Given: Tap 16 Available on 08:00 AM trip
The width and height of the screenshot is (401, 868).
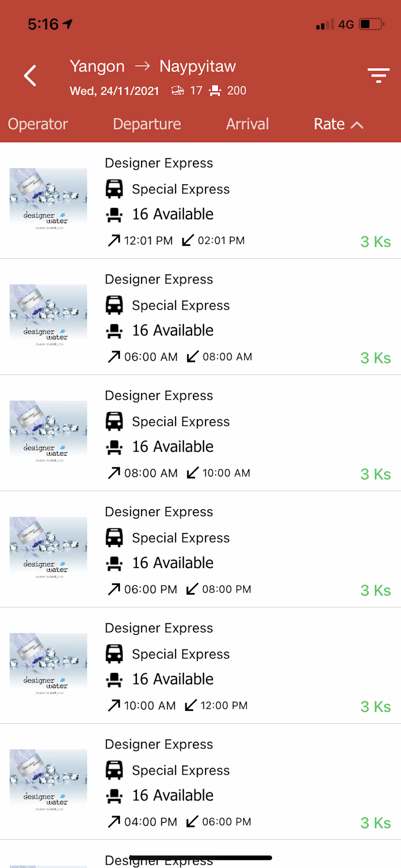Looking at the screenshot, I should [x=172, y=447].
